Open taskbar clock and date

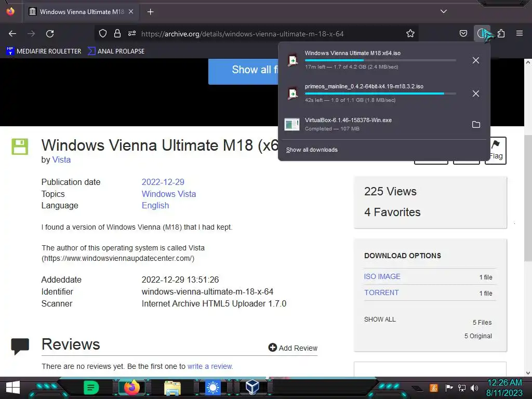pyautogui.click(x=505, y=388)
